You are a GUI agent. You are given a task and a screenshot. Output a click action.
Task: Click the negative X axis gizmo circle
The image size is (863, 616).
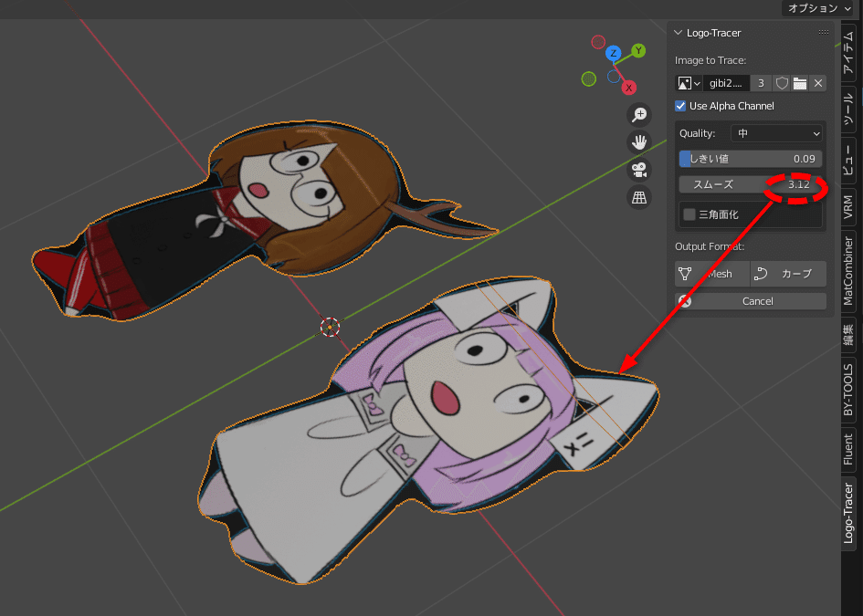pos(598,42)
